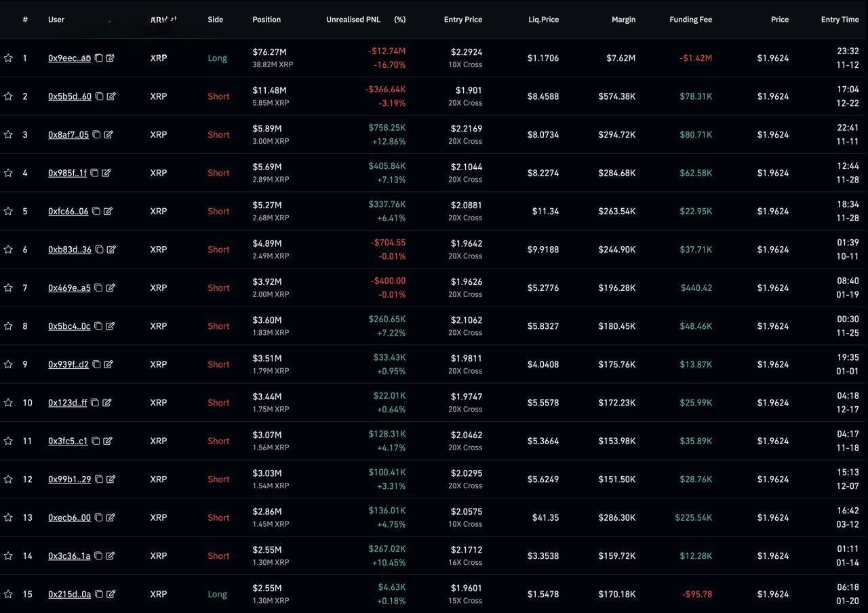Sort by Entry Time column header
The image size is (868, 613).
[840, 20]
